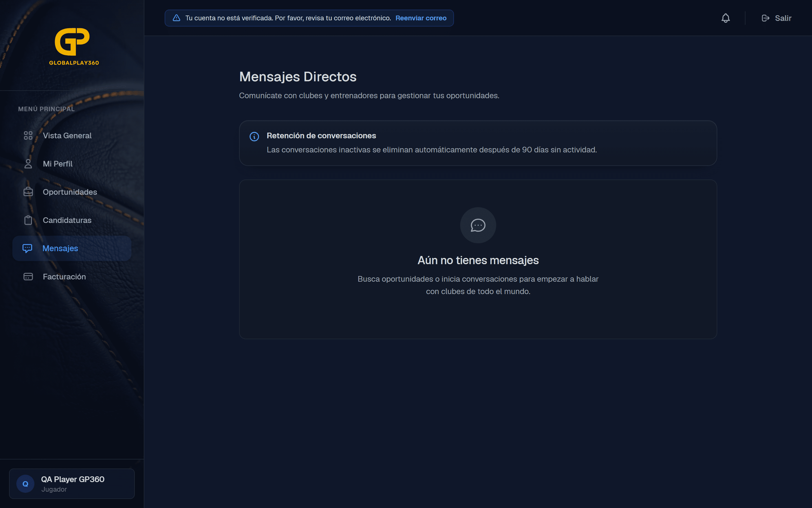This screenshot has height=508, width=812.
Task: Click the Mensajes Directos heading
Action: 298,76
